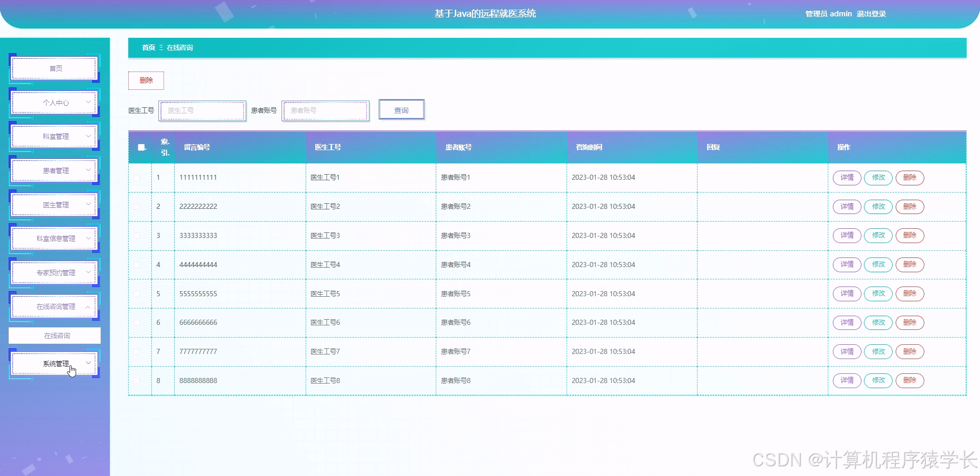The image size is (980, 476).
Task: Select all rows via header checkbox
Action: point(142,148)
